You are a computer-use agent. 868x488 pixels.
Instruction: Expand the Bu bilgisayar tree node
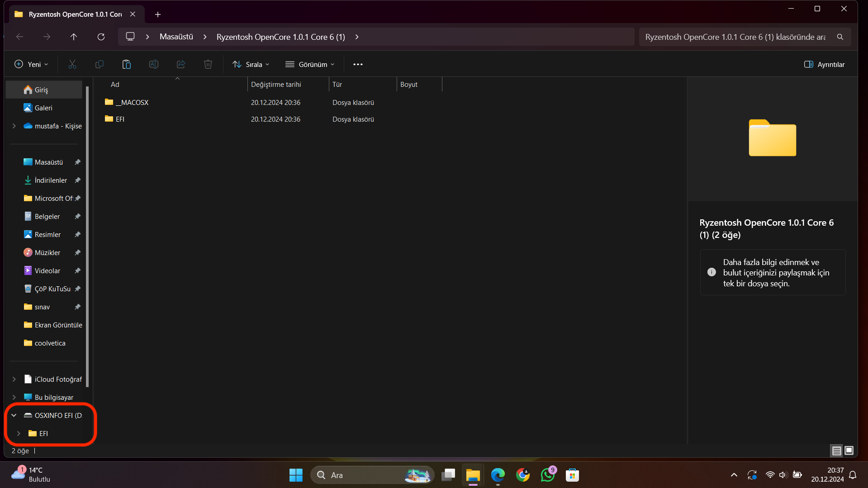(14, 397)
